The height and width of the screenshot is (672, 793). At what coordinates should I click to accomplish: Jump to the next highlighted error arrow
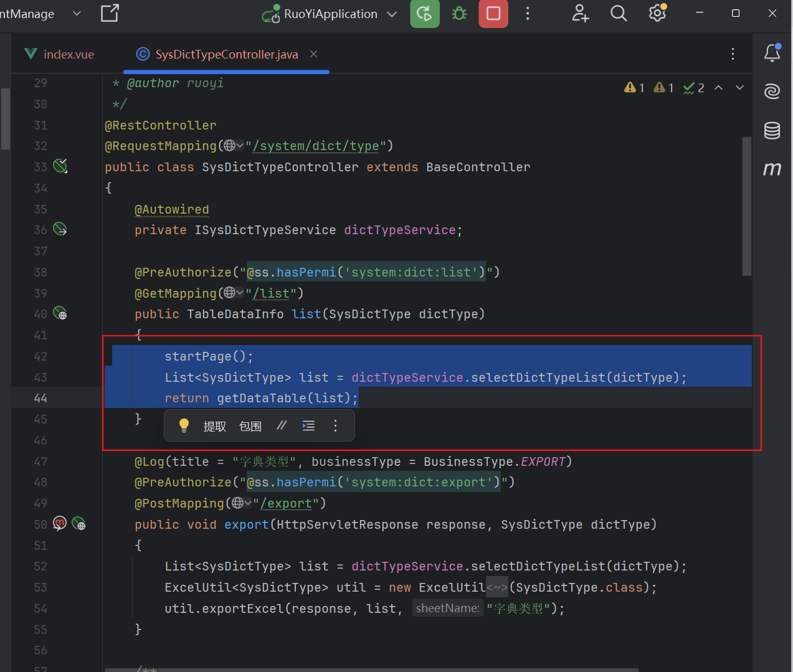(740, 88)
